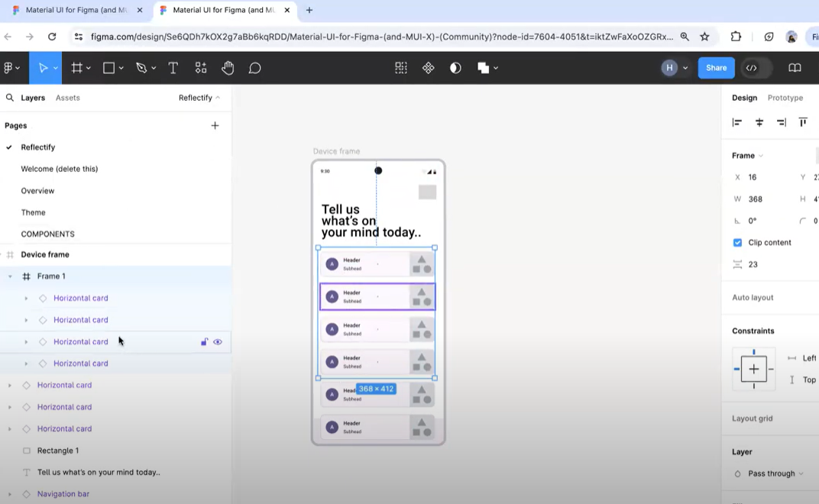This screenshot has width=819, height=504.
Task: Open the Pen tool dropdown arrow
Action: click(x=154, y=68)
